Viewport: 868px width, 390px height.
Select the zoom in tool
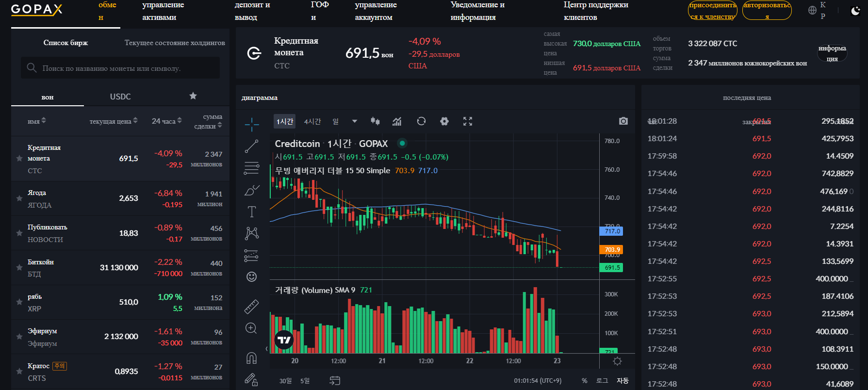point(251,328)
